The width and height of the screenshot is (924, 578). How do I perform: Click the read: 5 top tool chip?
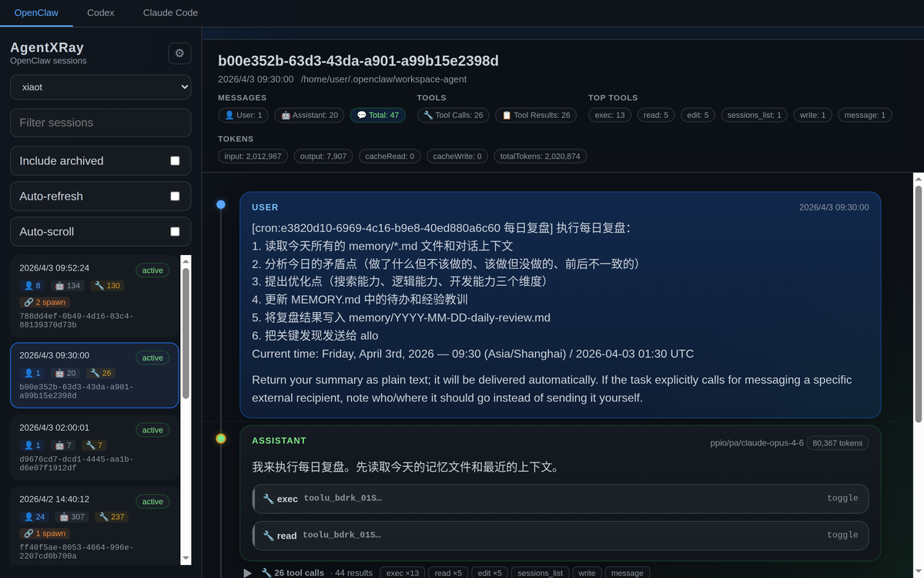tap(656, 115)
